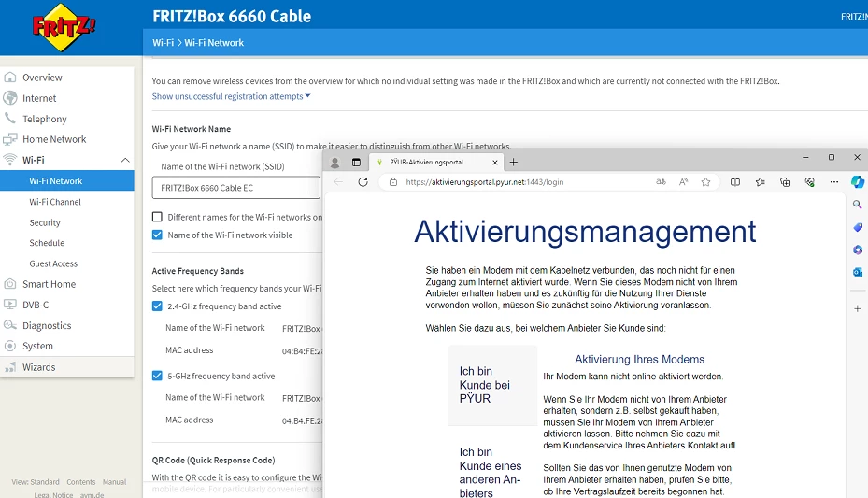Toggle Different names for Wi-Fi networks checkbox
This screenshot has height=498, width=868.
click(x=157, y=217)
